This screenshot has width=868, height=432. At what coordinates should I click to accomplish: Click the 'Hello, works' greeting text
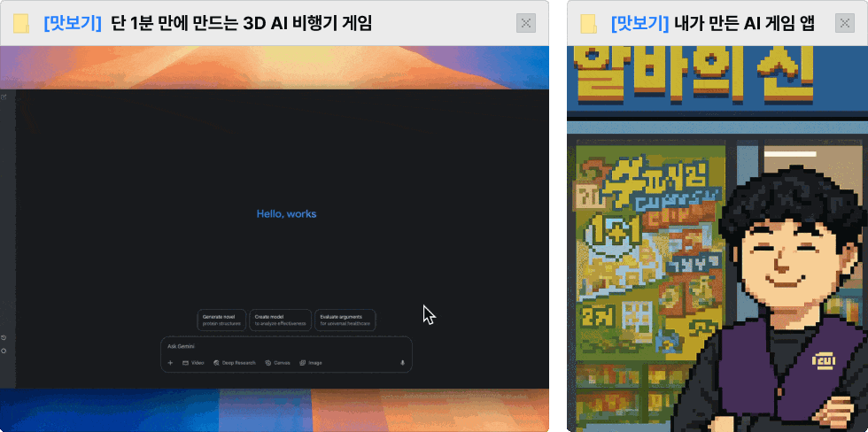286,214
